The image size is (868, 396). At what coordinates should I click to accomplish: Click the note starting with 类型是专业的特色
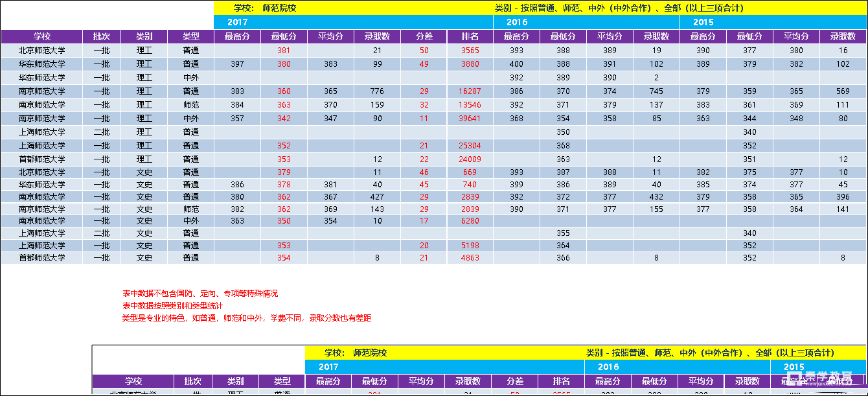pyautogui.click(x=247, y=318)
